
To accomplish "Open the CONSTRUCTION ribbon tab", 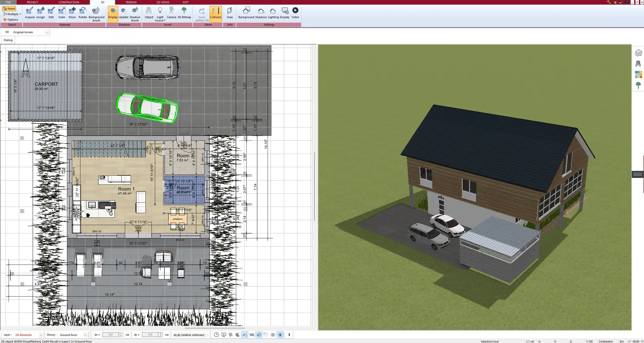I will 69,2.
